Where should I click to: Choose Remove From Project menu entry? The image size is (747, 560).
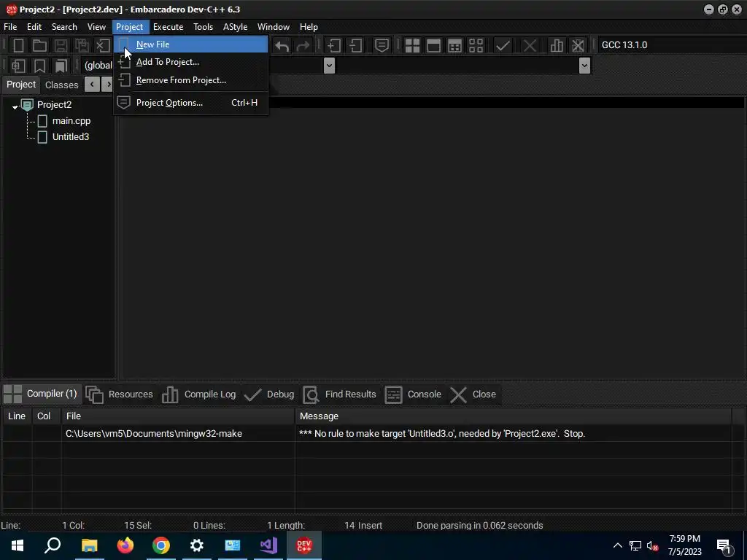(x=190, y=80)
